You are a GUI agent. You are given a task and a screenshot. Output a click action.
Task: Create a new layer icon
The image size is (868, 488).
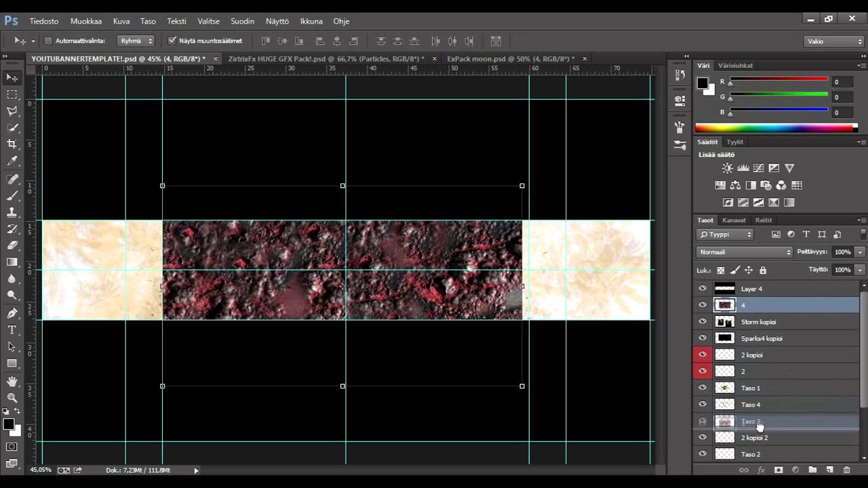(x=829, y=470)
